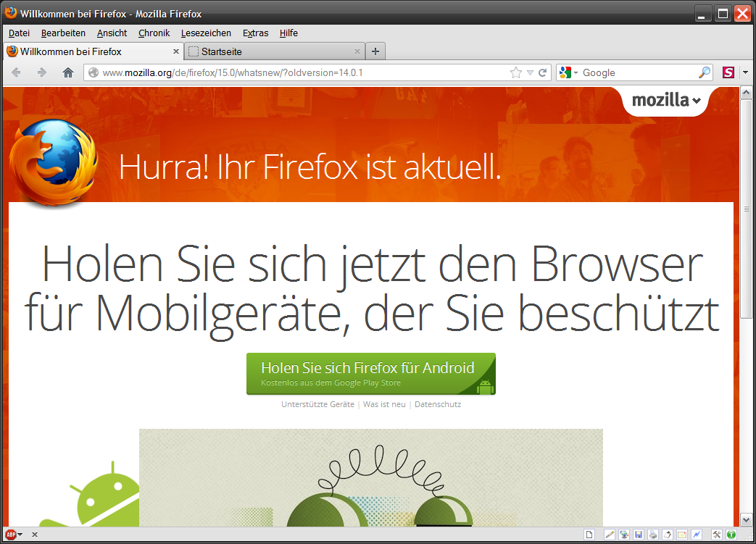Go forward with the forward arrow button
756x544 pixels.
point(42,72)
